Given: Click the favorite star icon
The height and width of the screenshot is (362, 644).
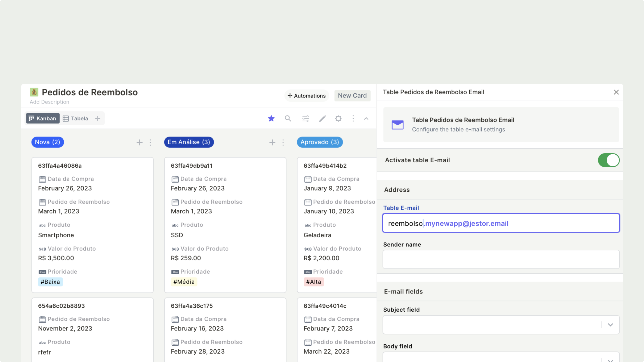Looking at the screenshot, I should [x=271, y=118].
